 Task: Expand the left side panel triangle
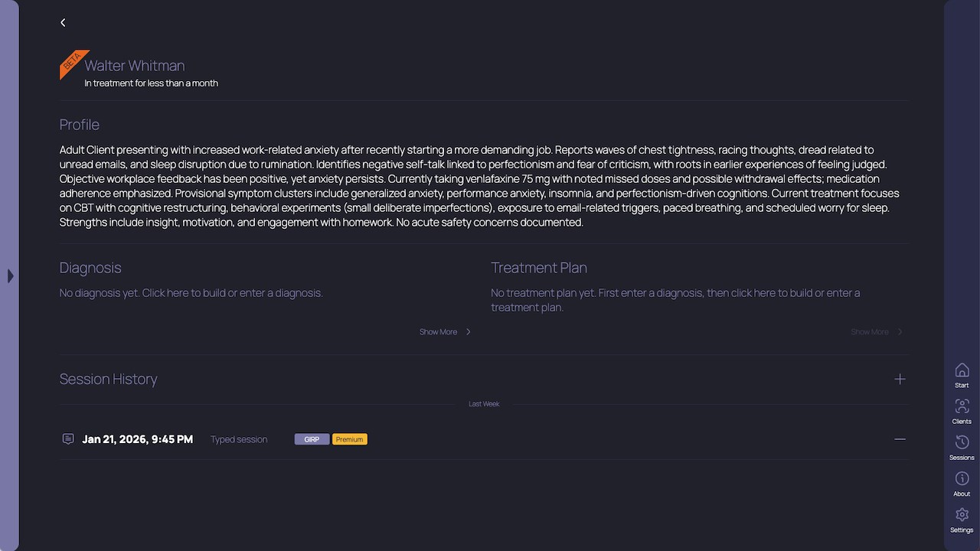pos(10,275)
